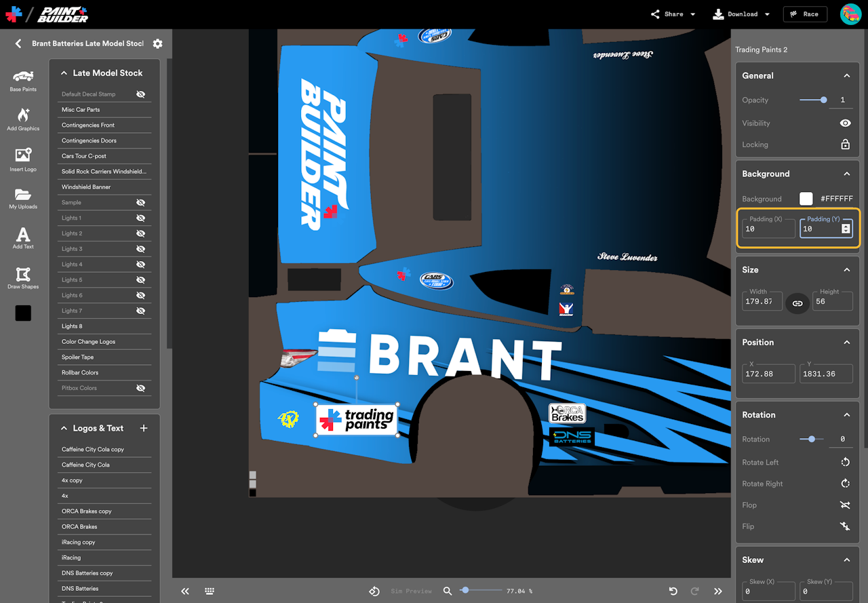Screen dimensions: 868x603
Task: Select the Spoiler Tape layer
Action: 78,357
